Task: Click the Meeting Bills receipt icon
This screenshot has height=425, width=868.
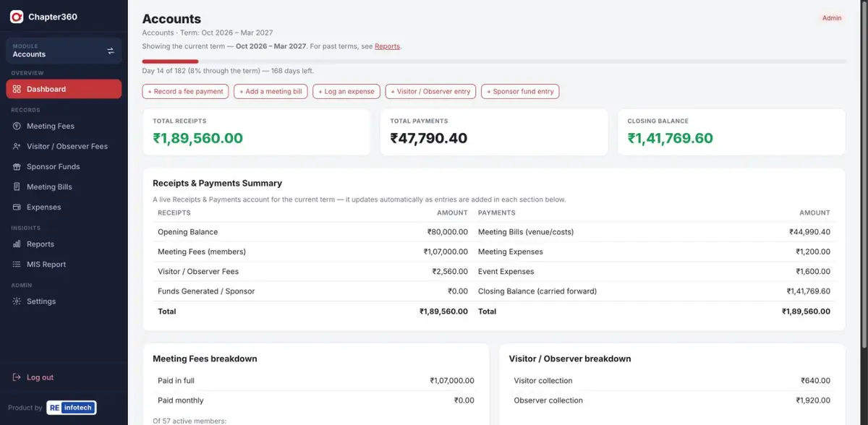Action: pyautogui.click(x=17, y=186)
